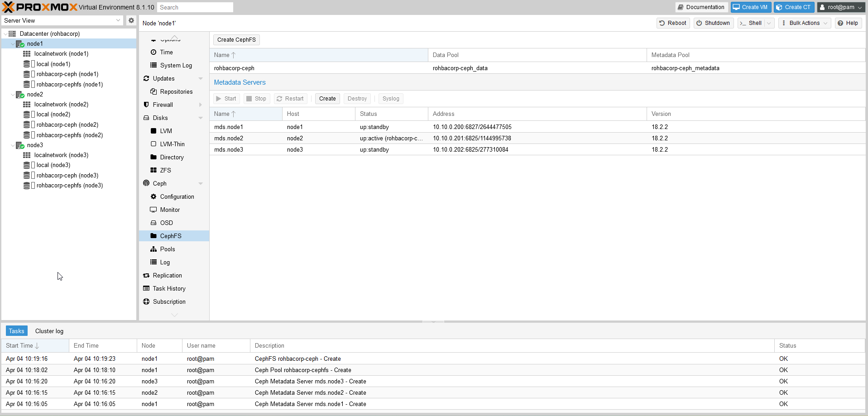Click the Directory folder icon
868x416 pixels.
tap(153, 157)
